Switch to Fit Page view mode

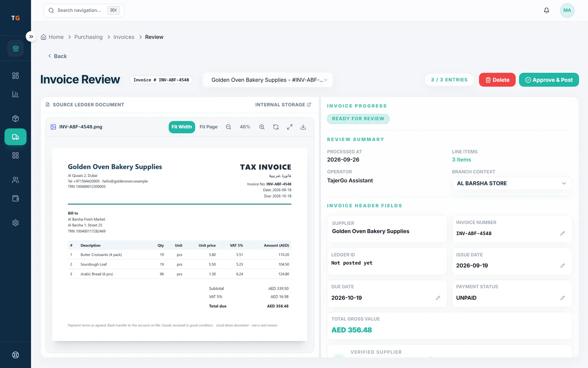pyautogui.click(x=208, y=127)
